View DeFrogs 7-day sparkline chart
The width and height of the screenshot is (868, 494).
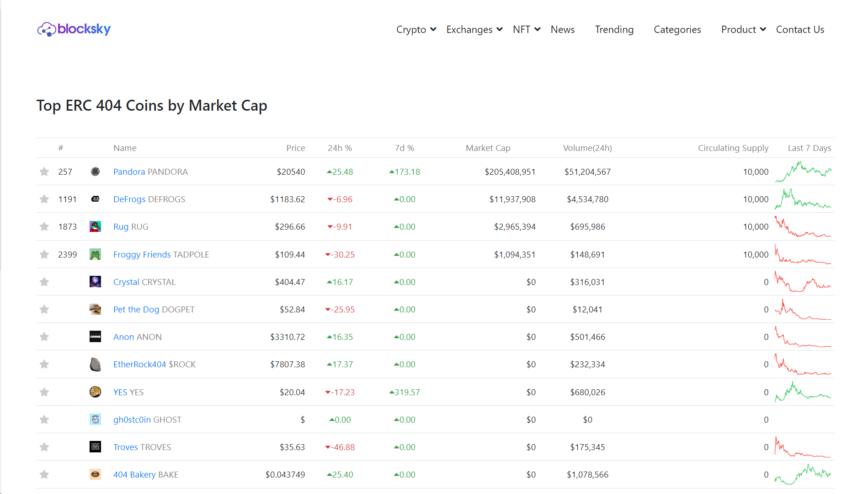tap(803, 199)
